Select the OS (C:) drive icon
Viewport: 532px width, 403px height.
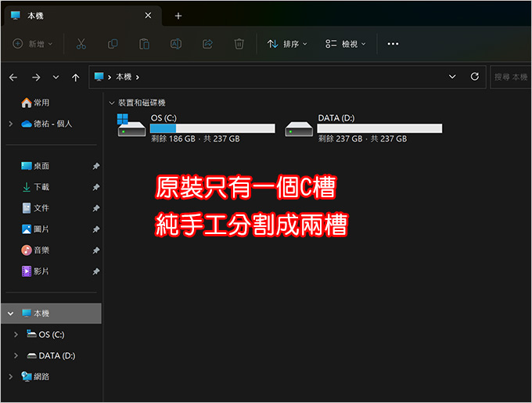(131, 125)
